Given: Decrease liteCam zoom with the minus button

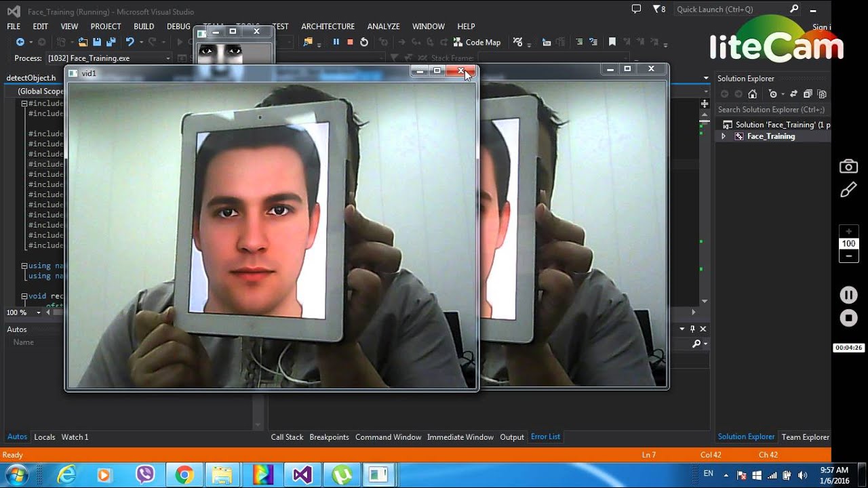Looking at the screenshot, I should click(x=848, y=256).
